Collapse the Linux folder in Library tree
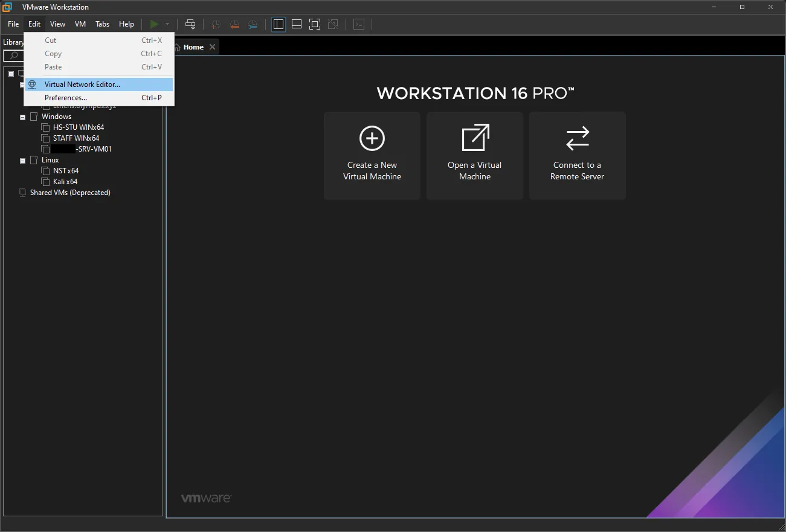The width and height of the screenshot is (786, 532). (x=23, y=161)
